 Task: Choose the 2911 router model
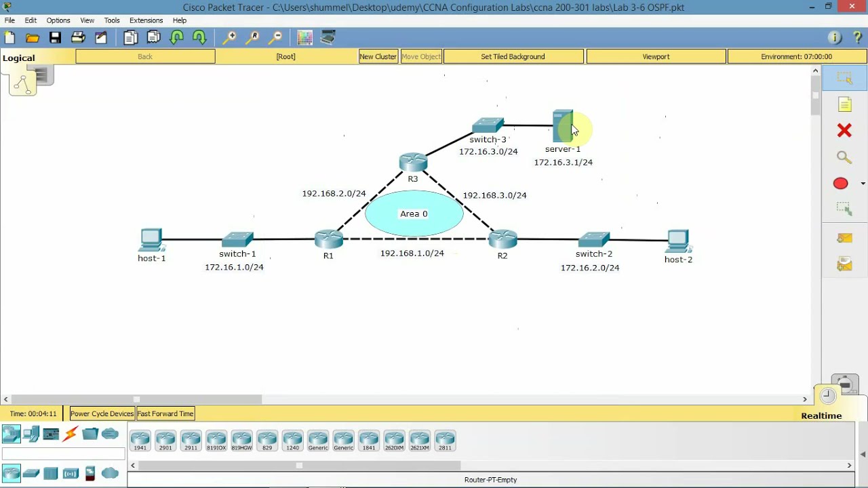pos(191,441)
